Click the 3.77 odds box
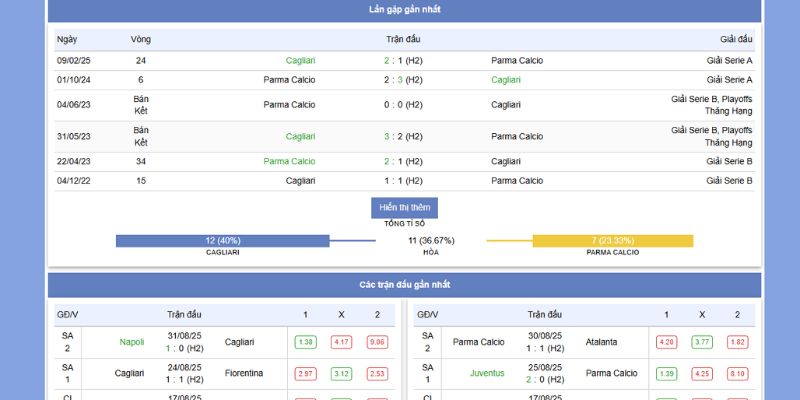 [702, 342]
